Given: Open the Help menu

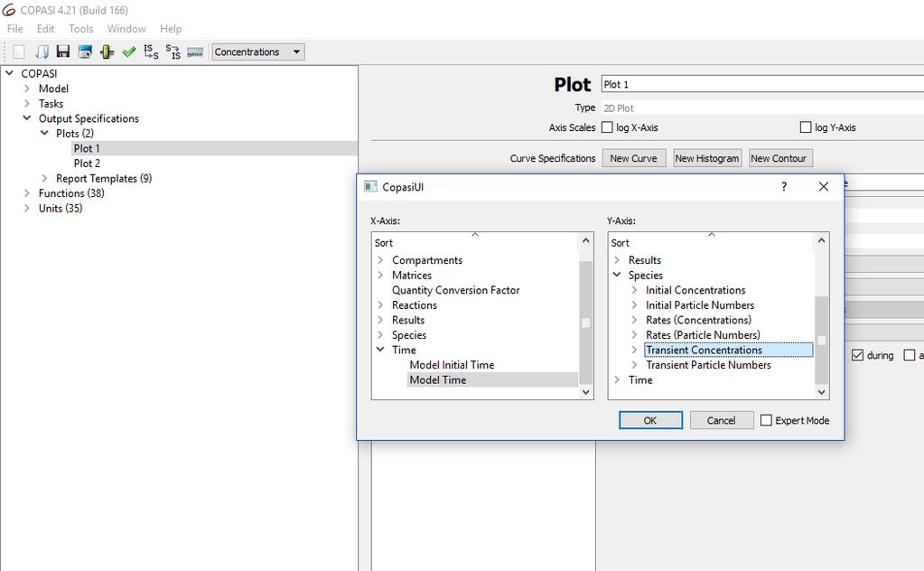Looking at the screenshot, I should point(171,29).
